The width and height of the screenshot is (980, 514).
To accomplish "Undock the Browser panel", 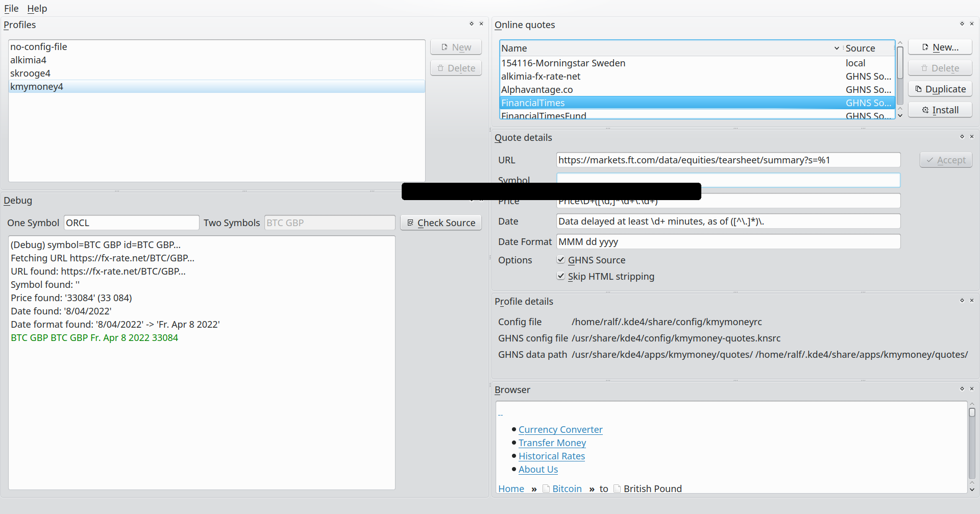I will [x=962, y=389].
